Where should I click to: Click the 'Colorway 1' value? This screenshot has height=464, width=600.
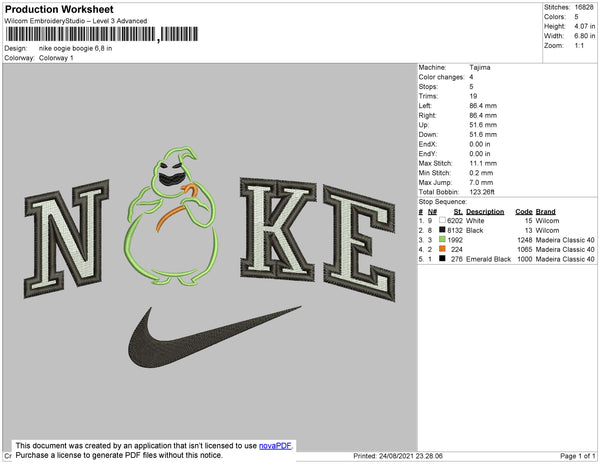pyautogui.click(x=56, y=58)
